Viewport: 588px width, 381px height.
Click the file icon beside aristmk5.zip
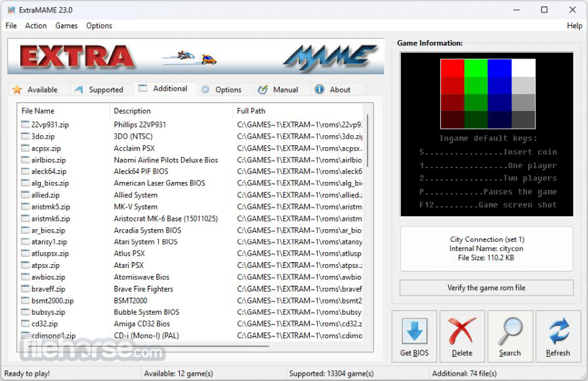pos(25,206)
